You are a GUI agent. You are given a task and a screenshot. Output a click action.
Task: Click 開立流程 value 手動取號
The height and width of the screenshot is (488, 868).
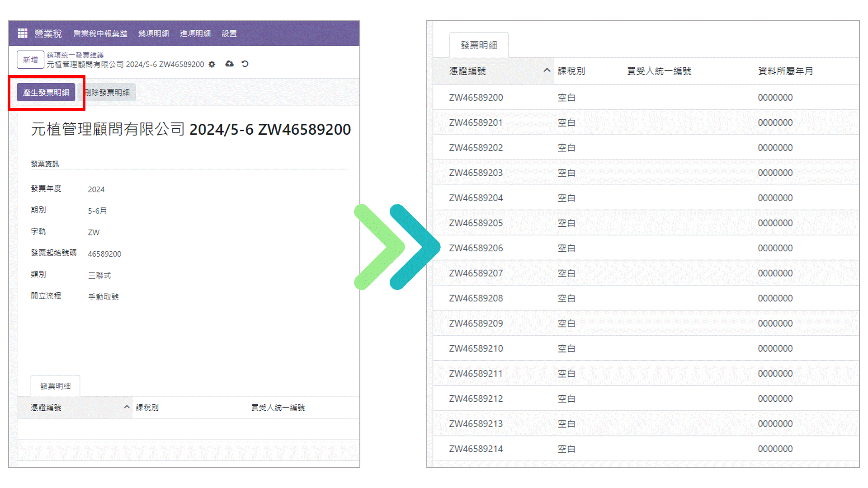point(104,297)
